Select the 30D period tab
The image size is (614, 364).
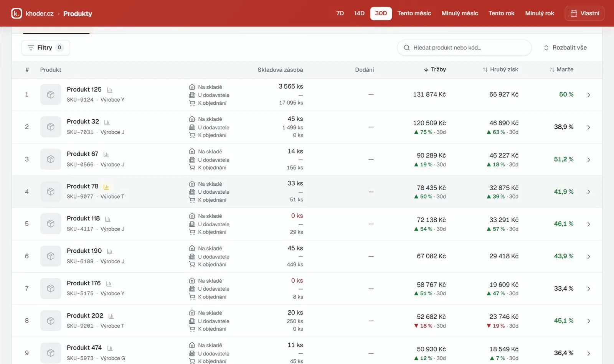[x=381, y=13]
